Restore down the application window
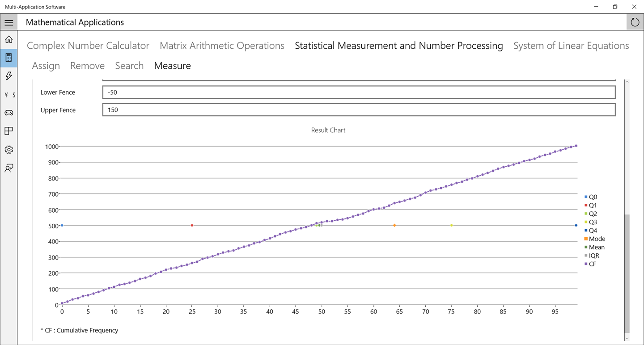 pyautogui.click(x=615, y=7)
